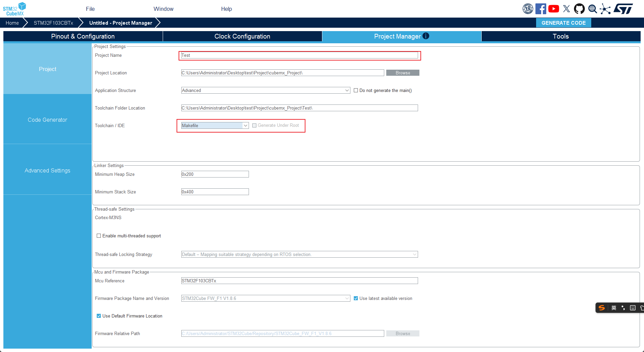Open the IME soft keyboard icon
Viewport: 644px width, 352px height.
click(x=632, y=308)
